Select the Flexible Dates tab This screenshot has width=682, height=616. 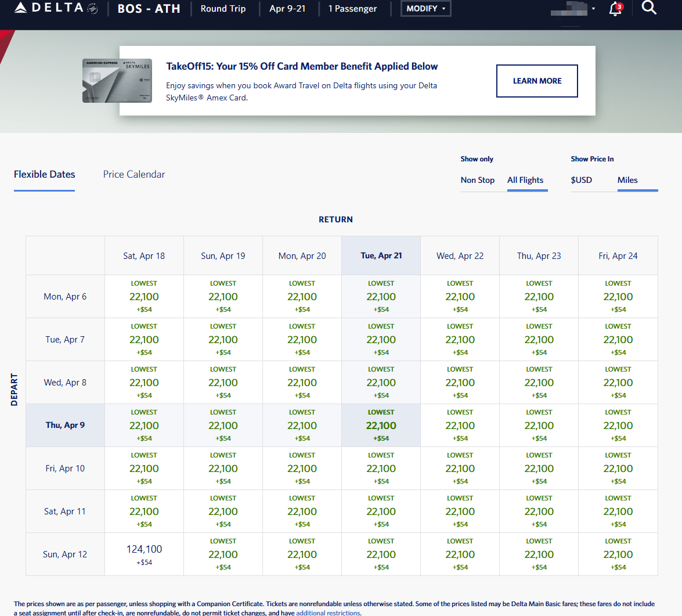click(x=44, y=174)
